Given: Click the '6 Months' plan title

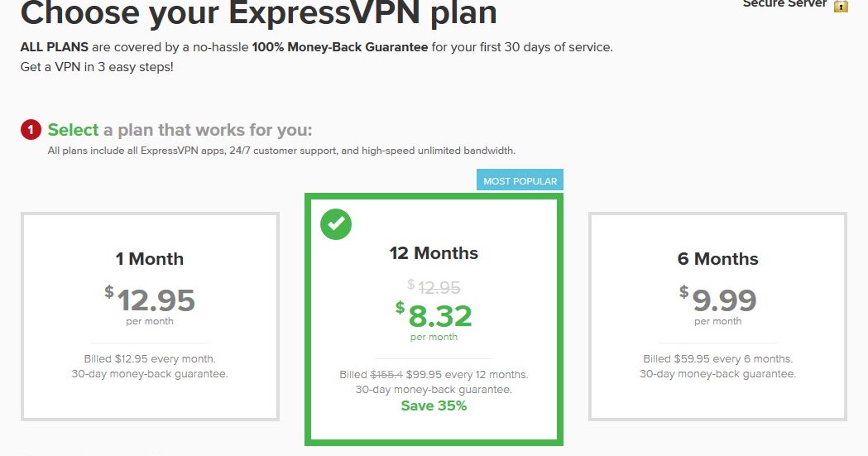Looking at the screenshot, I should (x=718, y=259).
